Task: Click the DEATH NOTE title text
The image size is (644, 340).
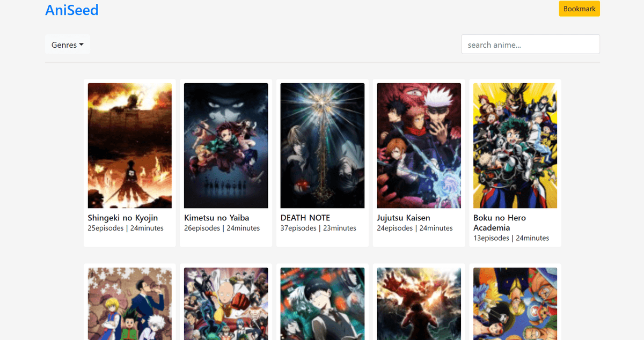Action: click(x=305, y=218)
